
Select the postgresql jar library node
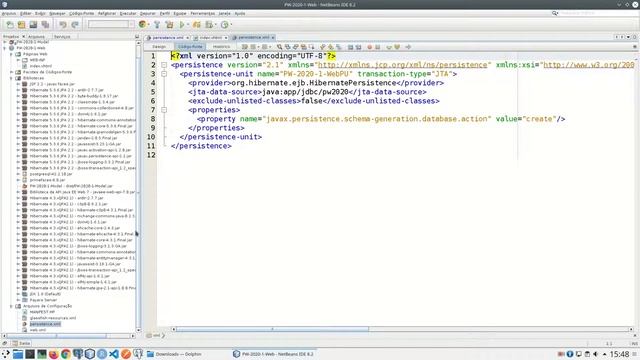pos(51,174)
